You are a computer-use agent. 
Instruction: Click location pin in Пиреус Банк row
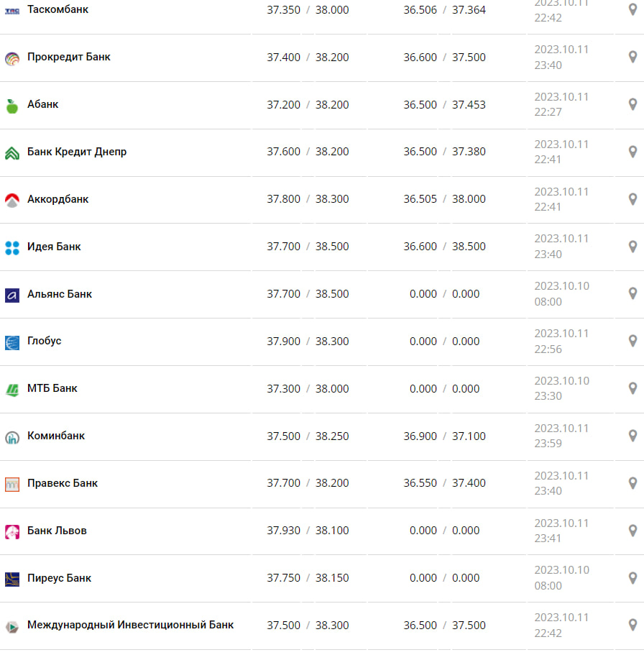point(632,578)
